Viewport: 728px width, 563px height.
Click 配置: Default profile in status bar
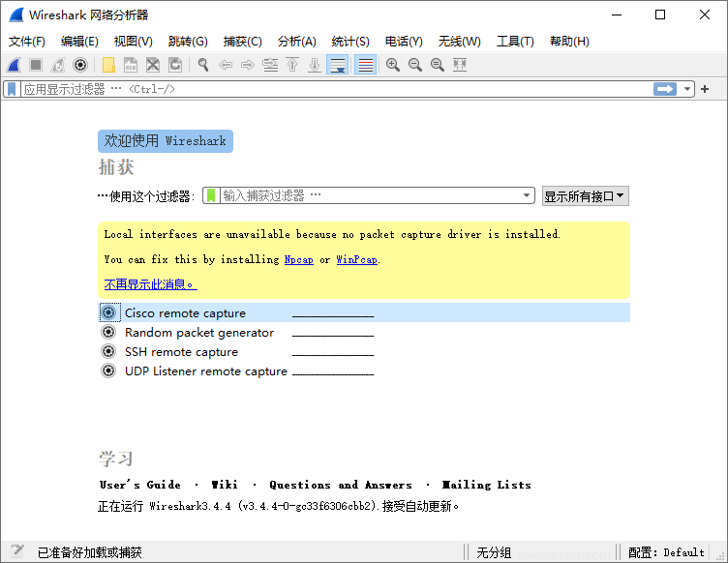click(x=666, y=552)
